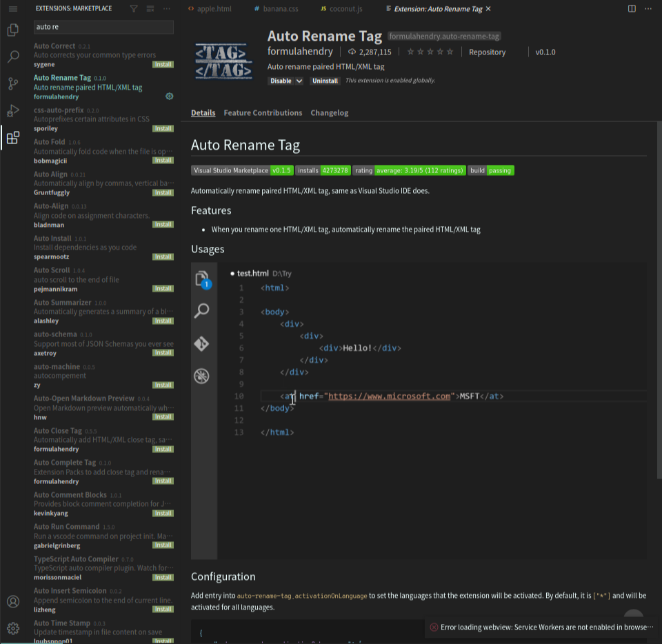Open Extensions views and more actions menu
The height and width of the screenshot is (644, 662).
(167, 9)
